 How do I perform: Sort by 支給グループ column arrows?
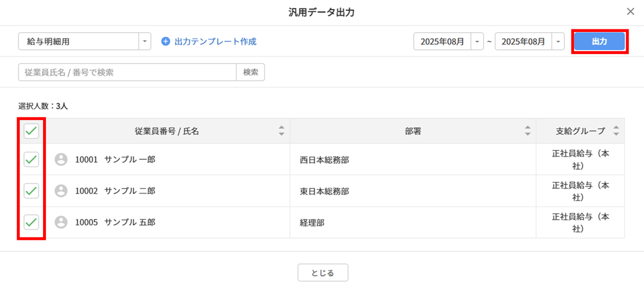pos(616,131)
